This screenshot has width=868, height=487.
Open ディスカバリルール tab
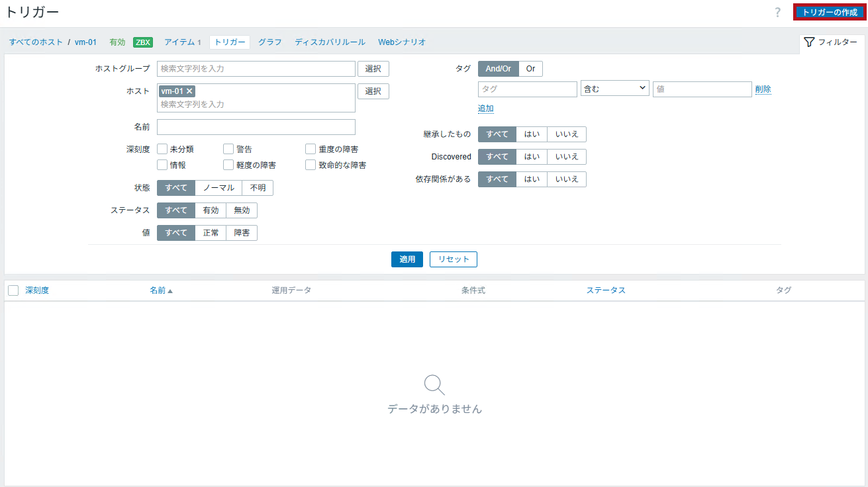[330, 42]
